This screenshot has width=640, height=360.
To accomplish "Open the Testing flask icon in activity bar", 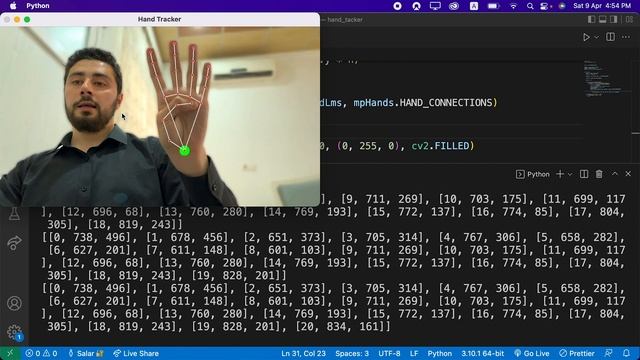I will coord(14,213).
